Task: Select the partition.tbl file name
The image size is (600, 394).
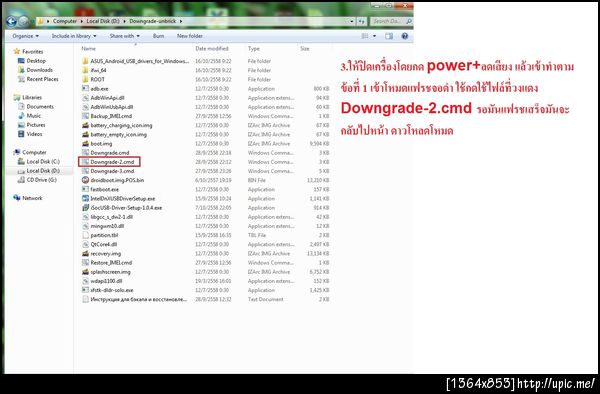Action: tap(104, 235)
